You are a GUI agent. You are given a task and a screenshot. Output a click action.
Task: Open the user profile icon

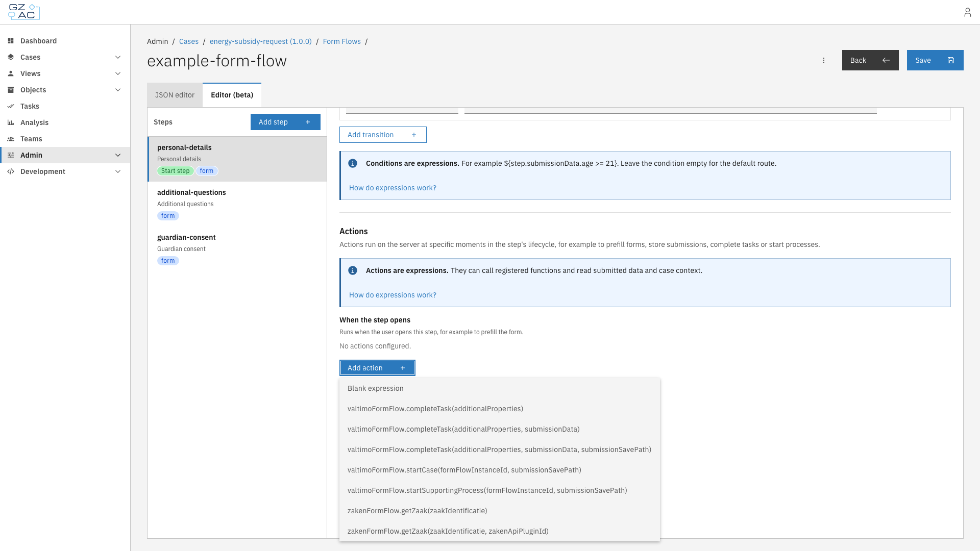click(x=967, y=12)
